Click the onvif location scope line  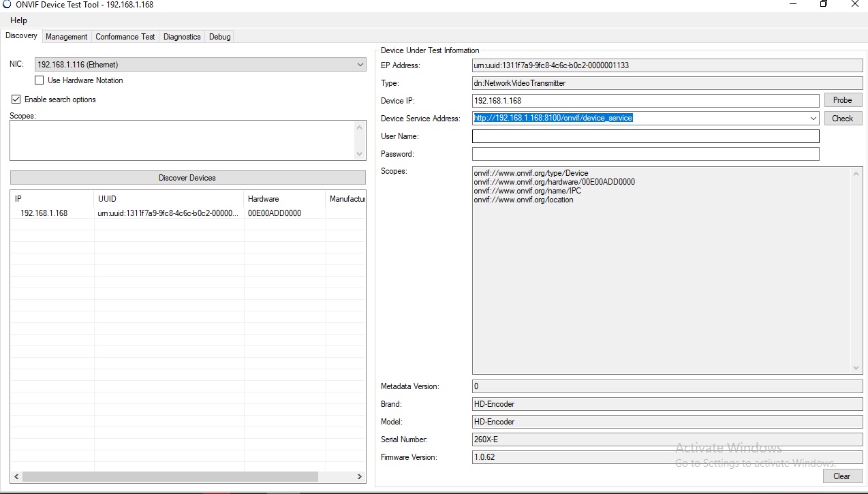point(523,200)
